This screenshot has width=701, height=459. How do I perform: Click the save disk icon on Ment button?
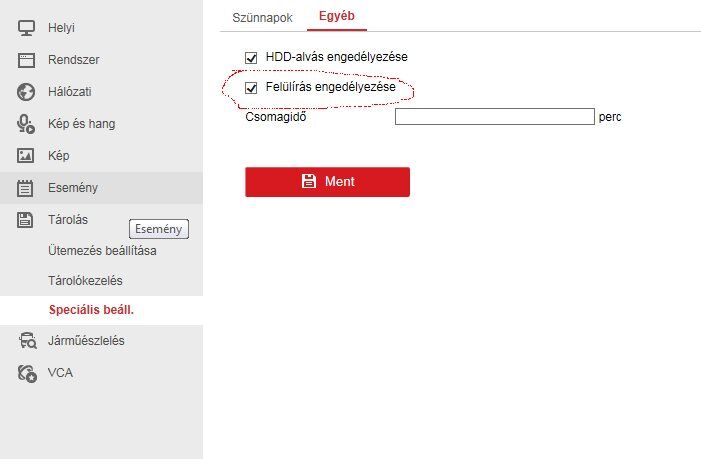[x=308, y=181]
